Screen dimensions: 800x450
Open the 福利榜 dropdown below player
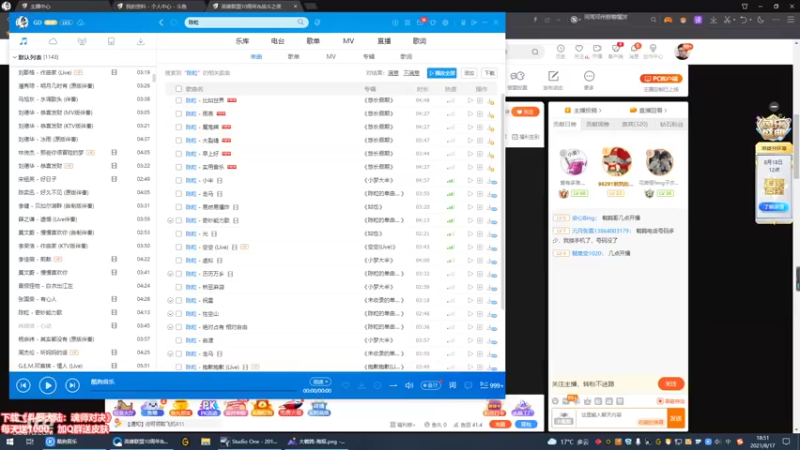(403, 424)
